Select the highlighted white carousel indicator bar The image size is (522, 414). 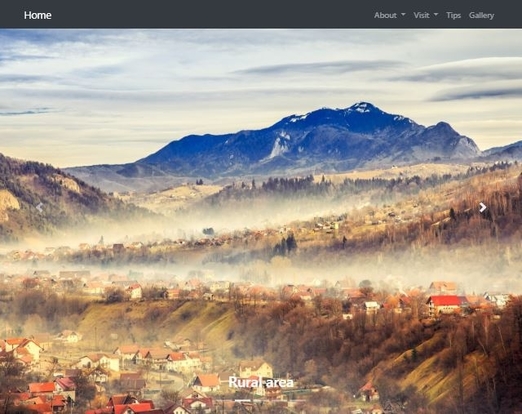click(243, 400)
